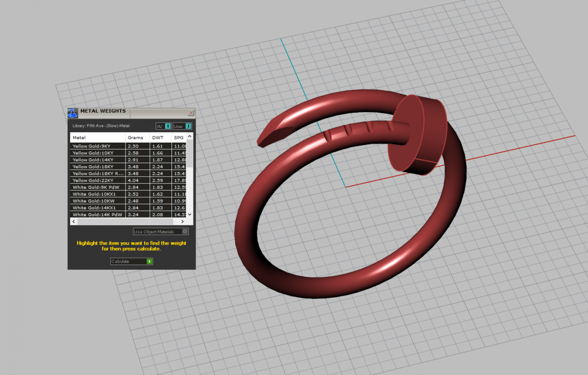Sort by the Grams column header
588x375 pixels.
click(x=137, y=138)
